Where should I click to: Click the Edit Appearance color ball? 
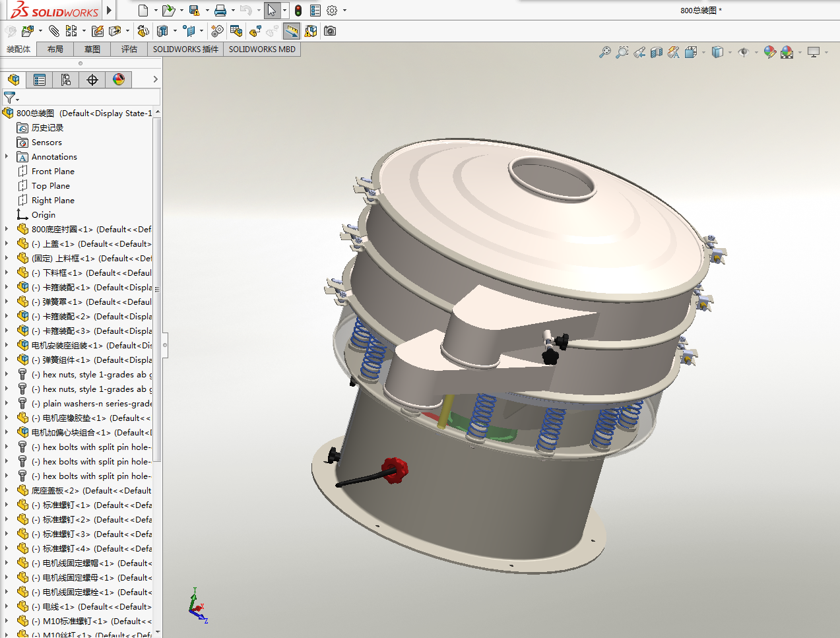769,52
